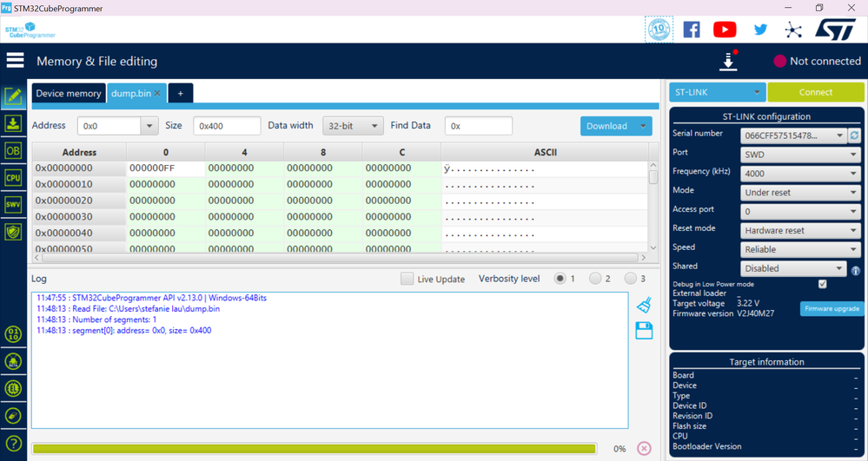The height and width of the screenshot is (461, 868).
Task: Show info about Shared mode
Action: (855, 271)
